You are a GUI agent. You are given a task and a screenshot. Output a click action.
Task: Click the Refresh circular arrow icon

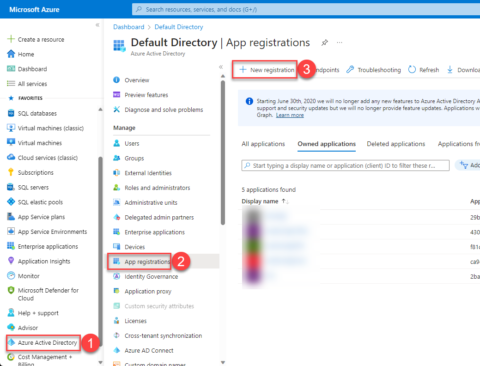click(412, 69)
